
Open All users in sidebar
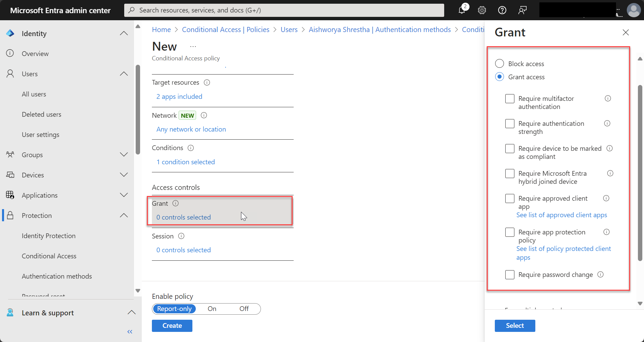(34, 94)
